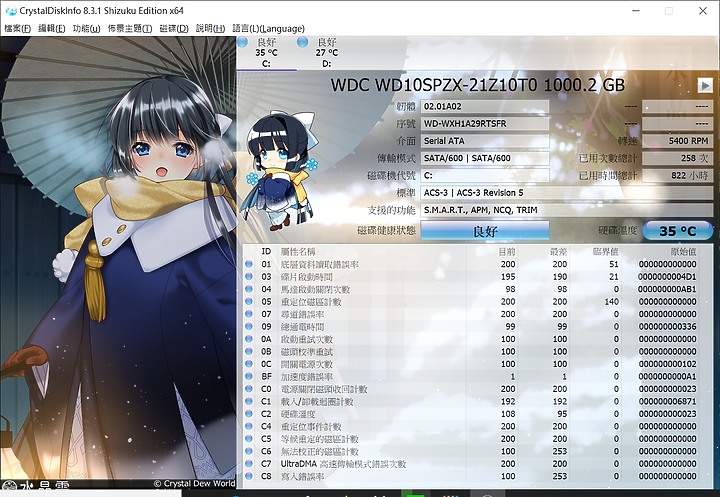720x497 pixels.
Task: Click the standard field ACS-3 | ACS-3 Revision 5
Action: [x=567, y=193]
